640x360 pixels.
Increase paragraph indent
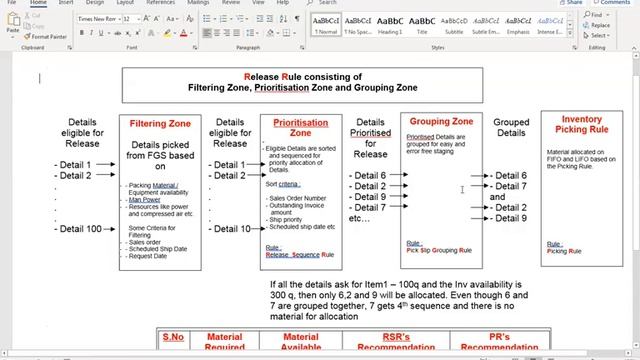270,19
